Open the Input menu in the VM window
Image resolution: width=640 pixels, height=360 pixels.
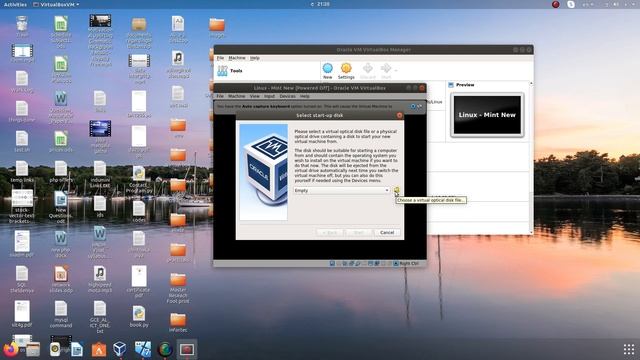[x=269, y=96]
